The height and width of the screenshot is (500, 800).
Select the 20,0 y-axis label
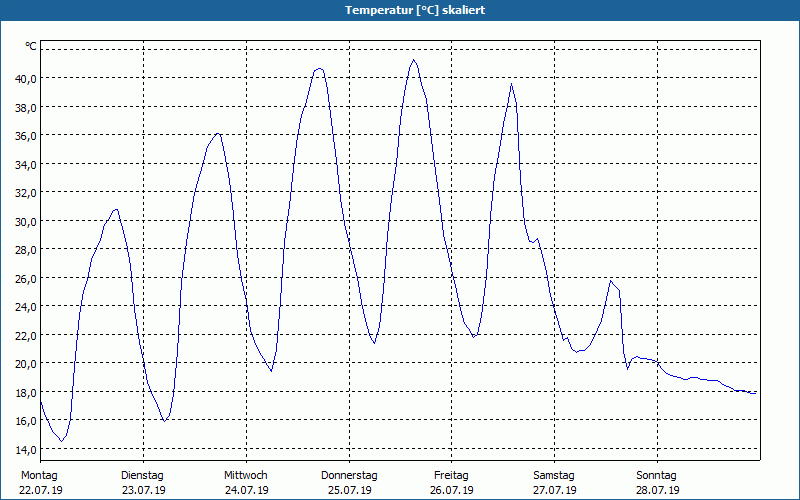(25, 363)
